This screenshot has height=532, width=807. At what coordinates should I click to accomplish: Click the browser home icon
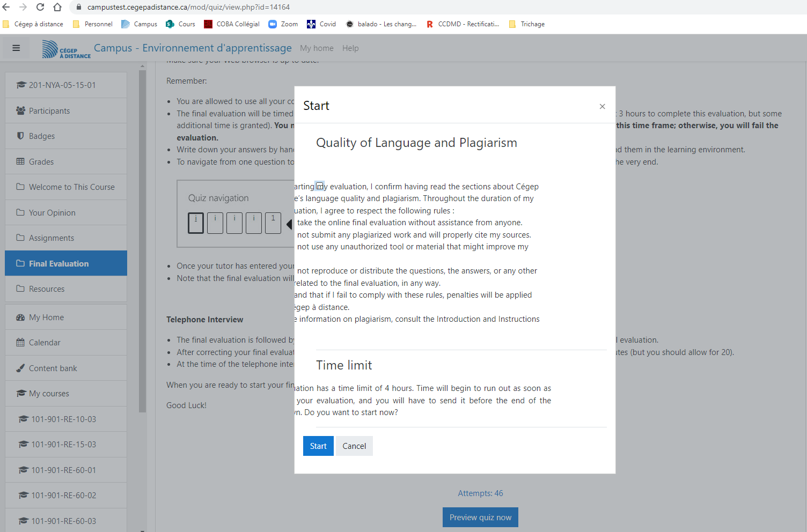(x=57, y=7)
